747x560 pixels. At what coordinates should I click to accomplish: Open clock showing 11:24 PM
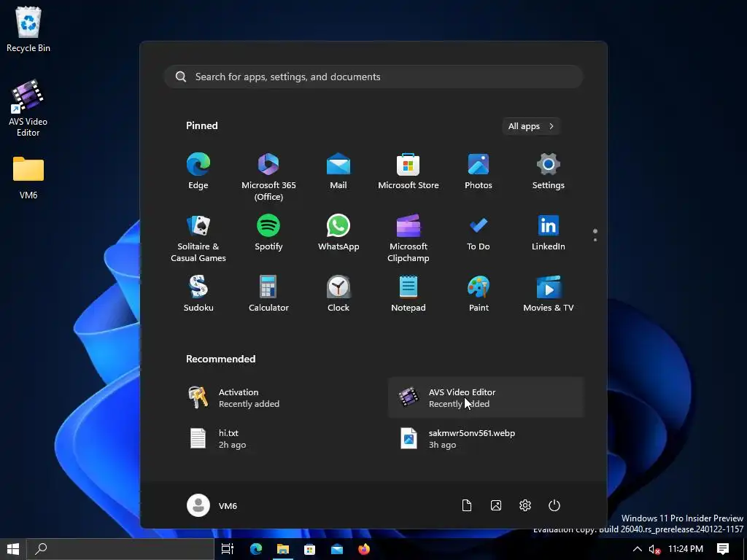[x=686, y=549]
